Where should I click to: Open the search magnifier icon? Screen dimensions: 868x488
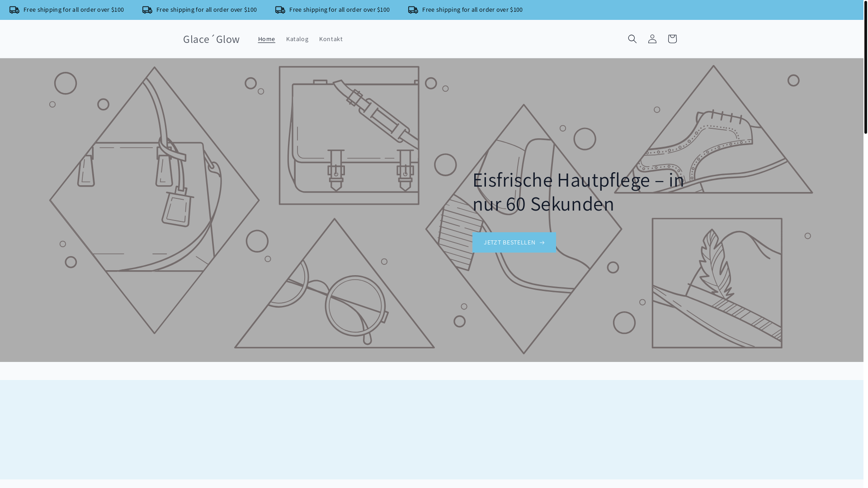pos(632,39)
